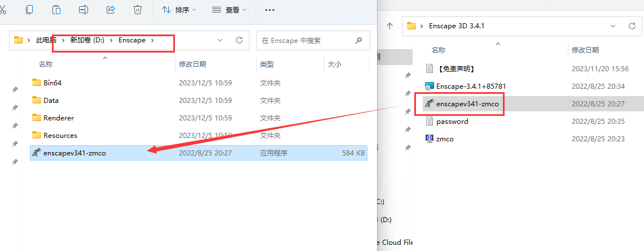Click pin icon beside Enscape-3.4.1+85781 row
This screenshot has height=251, width=644.
tap(408, 93)
